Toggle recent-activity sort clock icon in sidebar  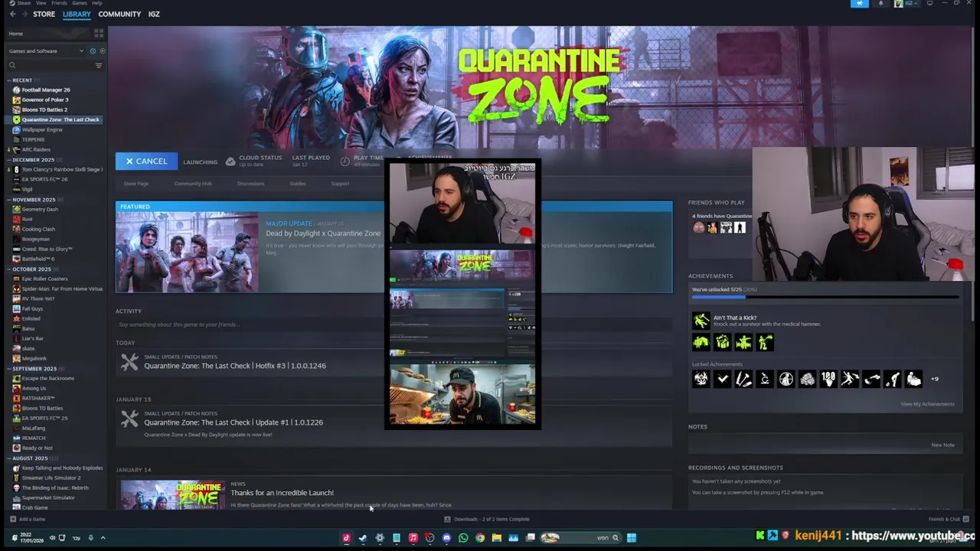tap(93, 51)
